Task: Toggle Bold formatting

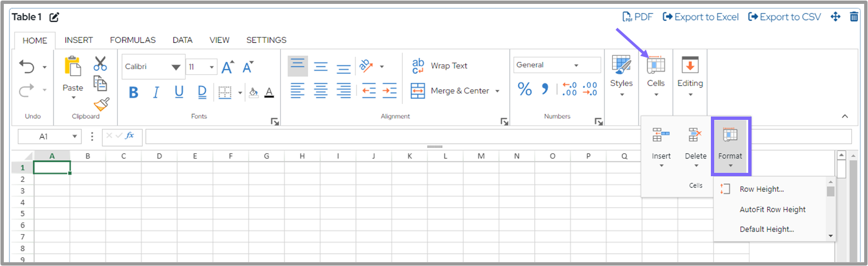Action: point(133,92)
